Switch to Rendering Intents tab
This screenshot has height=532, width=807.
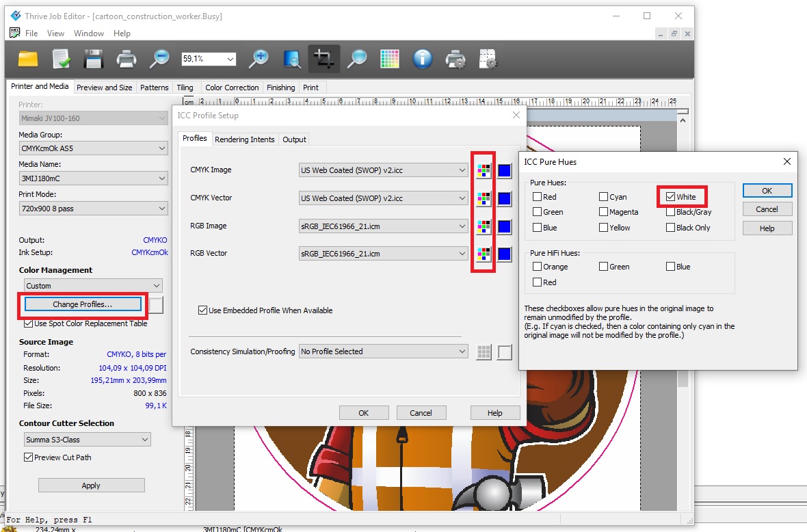tap(244, 139)
